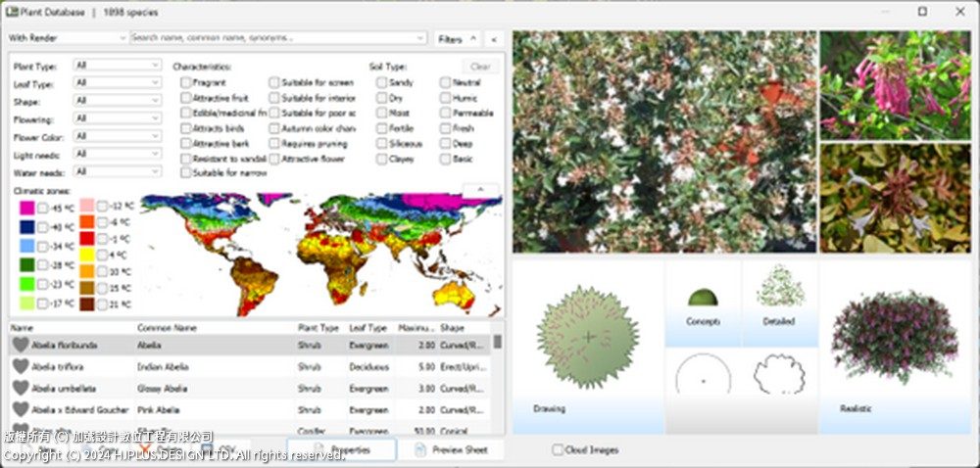This screenshot has width=980, height=468.
Task: Enable the -45 ºC climatic zone checkbox
Action: (42, 209)
